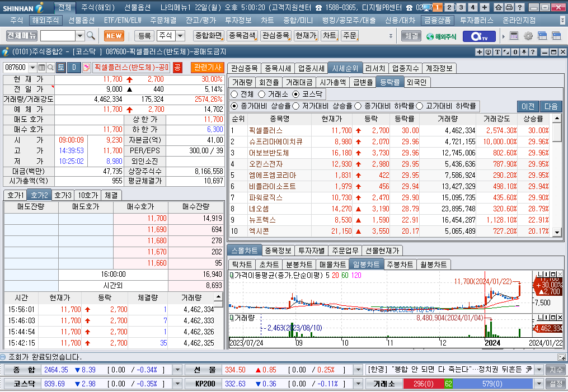Viewport: 568px width, 392px height.
Task: Click the T font icon in panel header
Action: pos(497,52)
